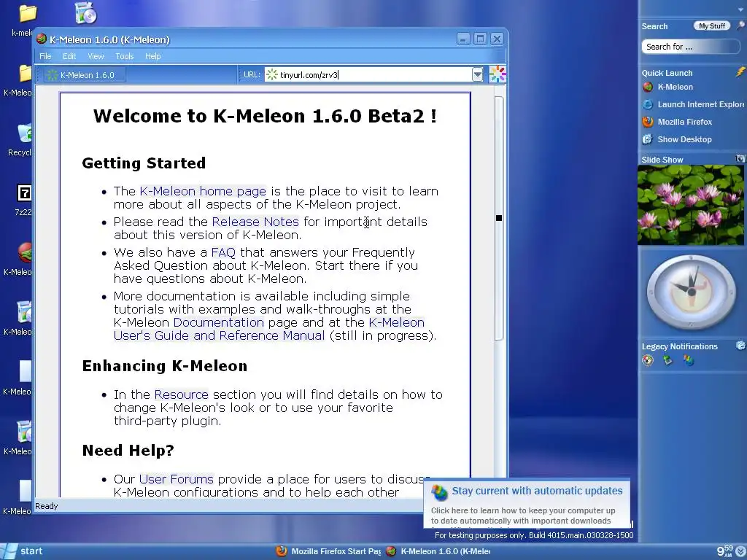This screenshot has height=560, width=747.
Task: Click the round gauge icon under Legacy Notifications
Action: pos(648,360)
